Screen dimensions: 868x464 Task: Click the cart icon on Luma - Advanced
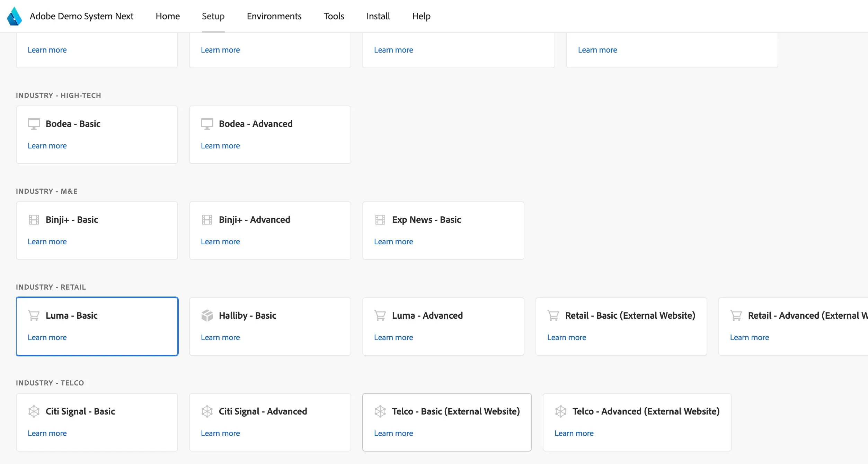point(380,316)
